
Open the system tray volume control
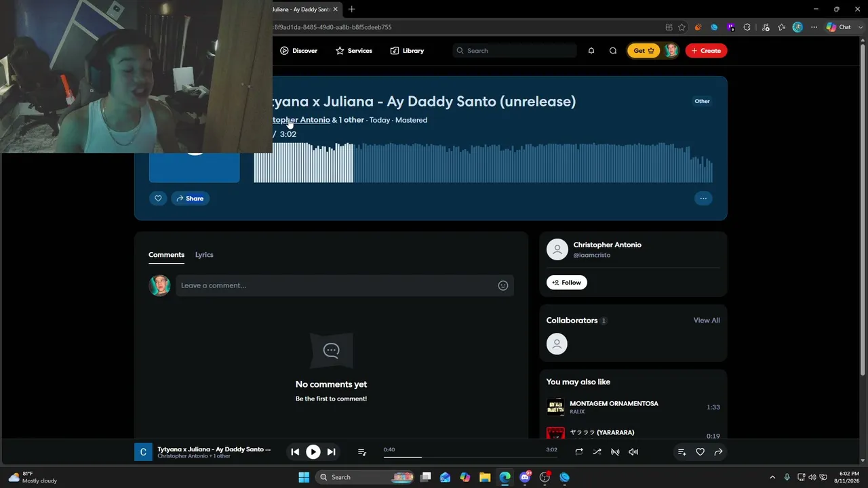click(812, 477)
